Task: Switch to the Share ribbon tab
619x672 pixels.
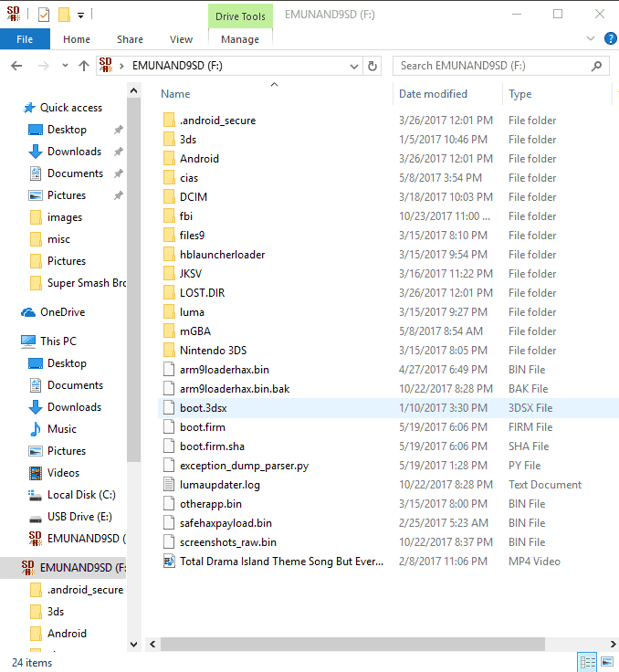Action: point(130,39)
